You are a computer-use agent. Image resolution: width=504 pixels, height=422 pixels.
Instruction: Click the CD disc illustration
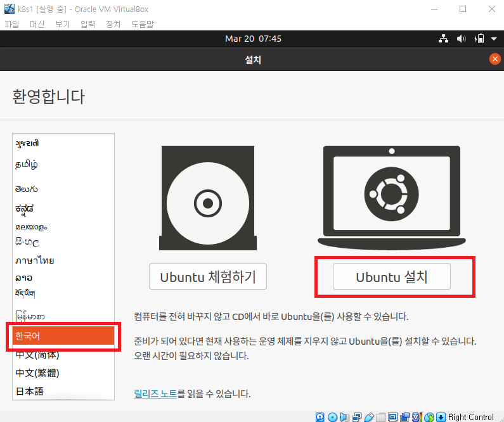[208, 198]
